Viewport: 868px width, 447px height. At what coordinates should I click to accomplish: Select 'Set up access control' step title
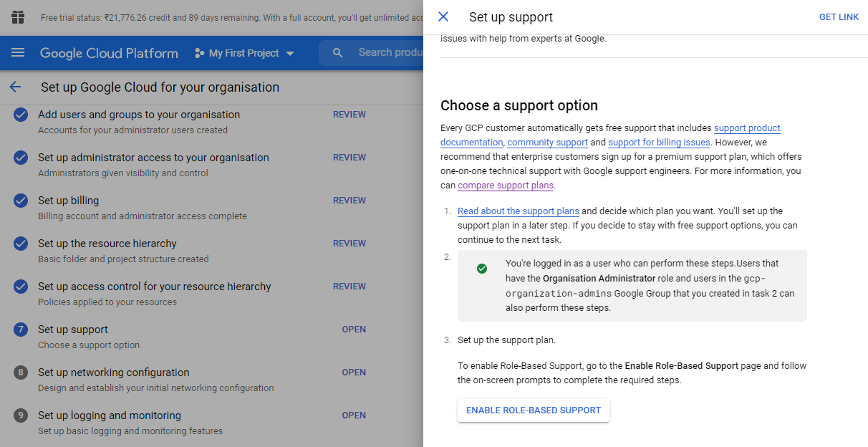point(155,287)
